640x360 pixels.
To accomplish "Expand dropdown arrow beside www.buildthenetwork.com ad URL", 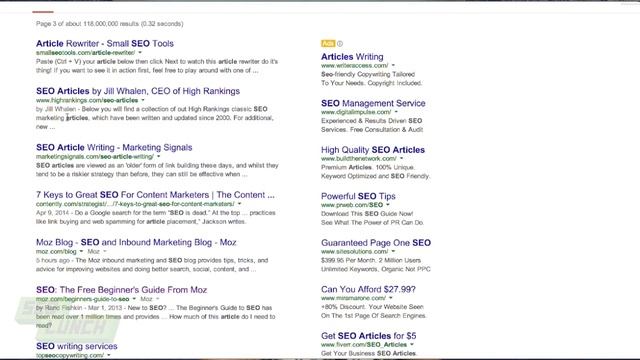I will coord(402,158).
